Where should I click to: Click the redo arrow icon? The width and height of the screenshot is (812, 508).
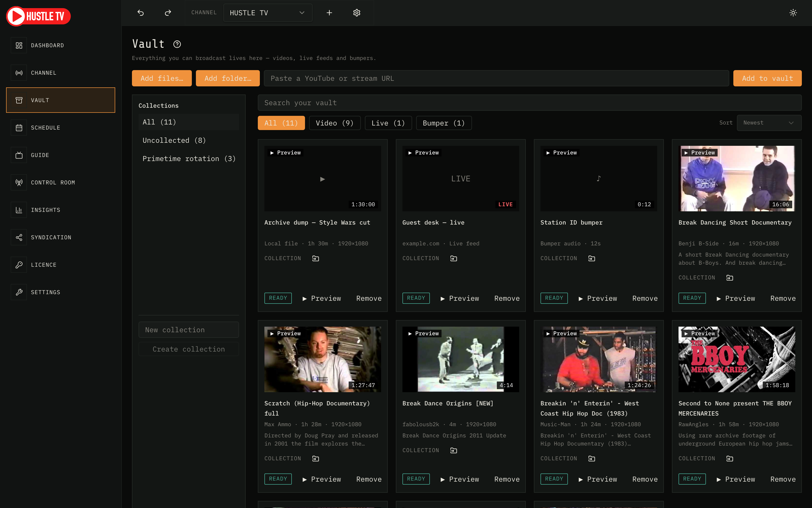pos(168,13)
